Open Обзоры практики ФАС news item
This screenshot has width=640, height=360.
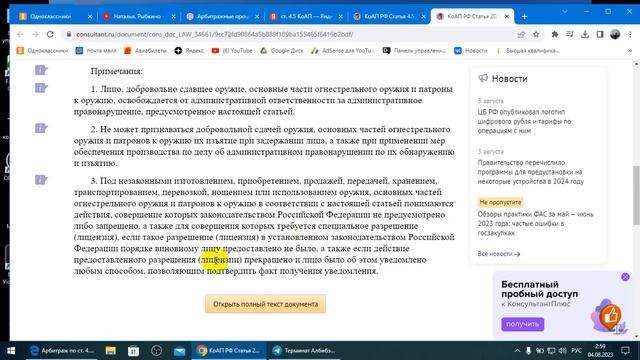click(536, 223)
